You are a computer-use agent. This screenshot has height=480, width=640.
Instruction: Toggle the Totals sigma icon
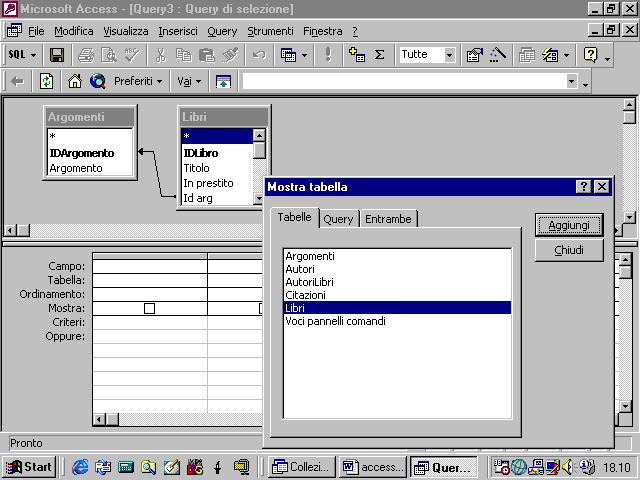[x=380, y=55]
